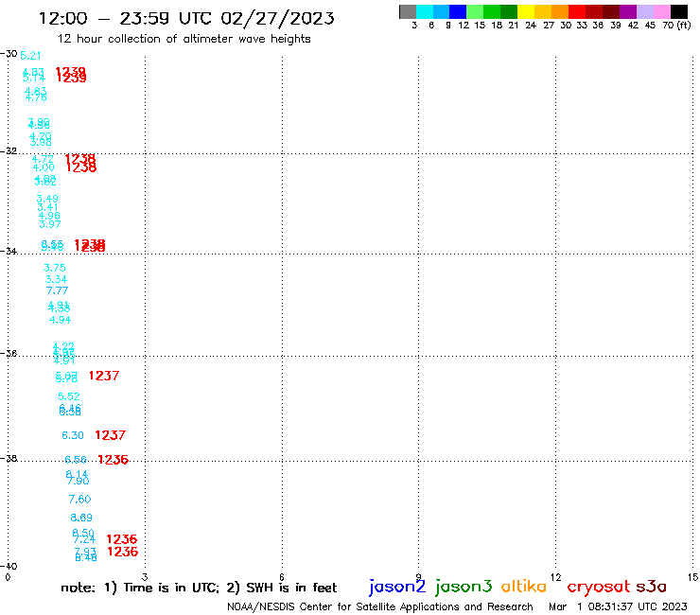
Task: Click the 'jason3' satellite legend label
Action: click(464, 587)
